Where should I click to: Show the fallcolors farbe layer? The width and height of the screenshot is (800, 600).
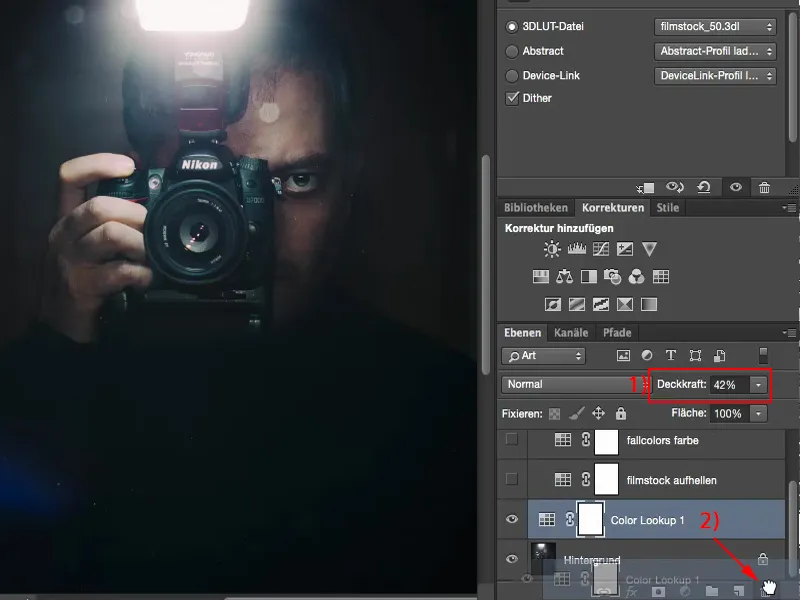click(512, 439)
